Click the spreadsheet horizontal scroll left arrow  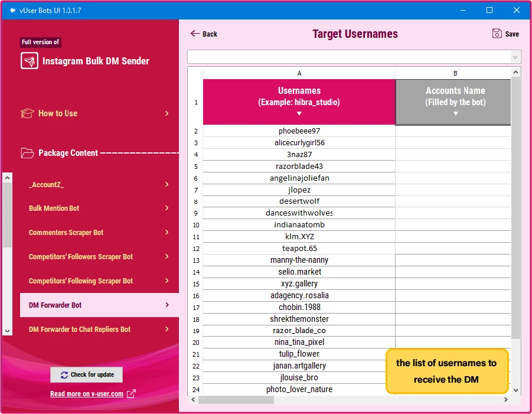click(193, 399)
